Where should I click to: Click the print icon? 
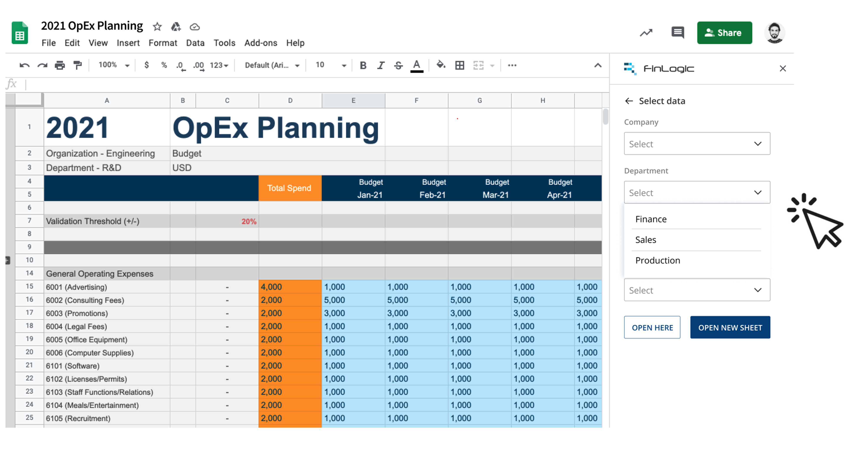(60, 65)
